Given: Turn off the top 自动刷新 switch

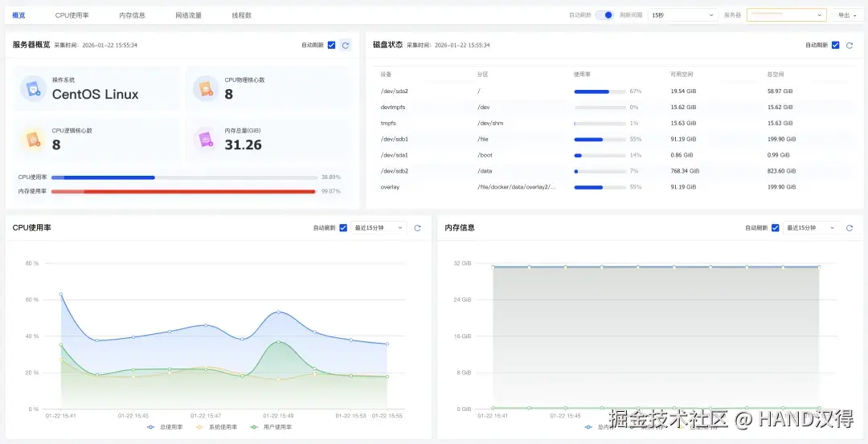Looking at the screenshot, I should point(604,15).
